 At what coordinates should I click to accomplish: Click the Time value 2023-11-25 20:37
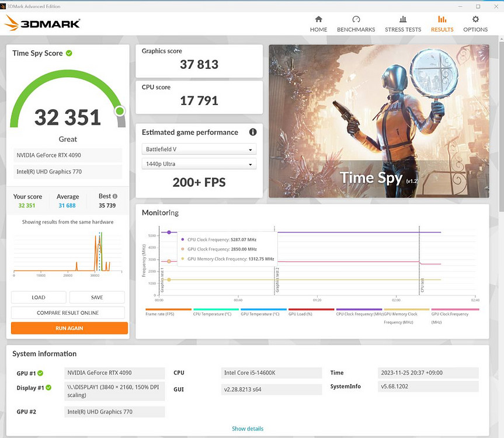point(428,373)
